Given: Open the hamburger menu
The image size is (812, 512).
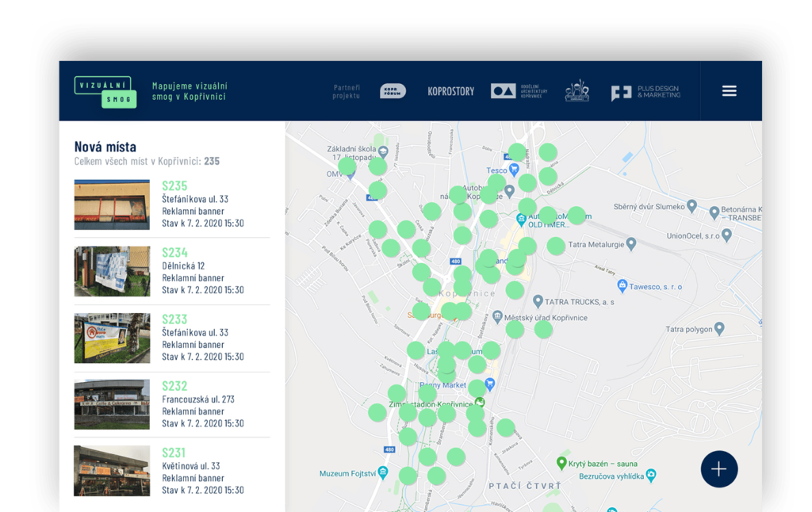Looking at the screenshot, I should (x=730, y=91).
